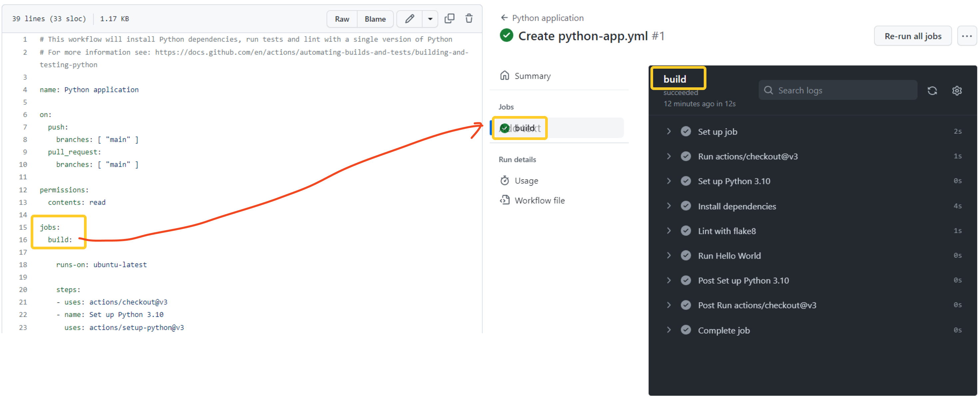This screenshot has width=980, height=399.
Task: Select the build job in Jobs list
Action: pos(524,128)
